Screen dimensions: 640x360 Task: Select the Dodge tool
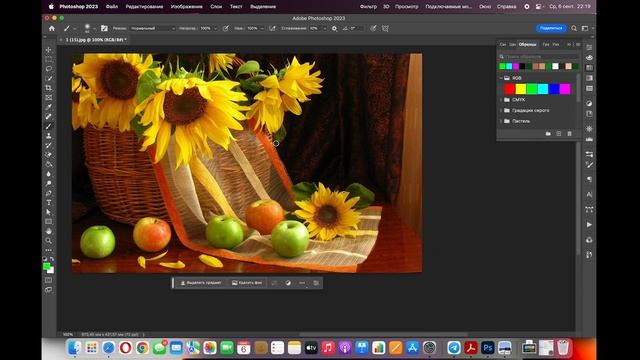[x=49, y=183]
